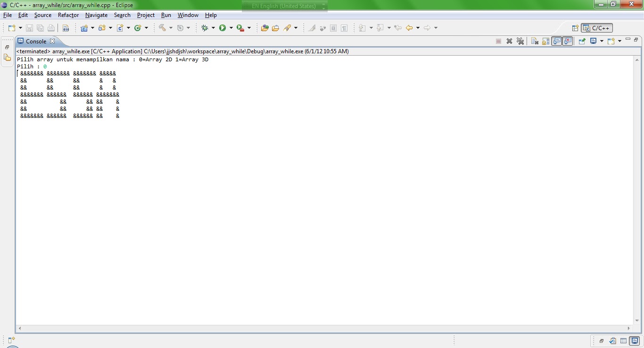Click Clear Console icon

point(535,41)
